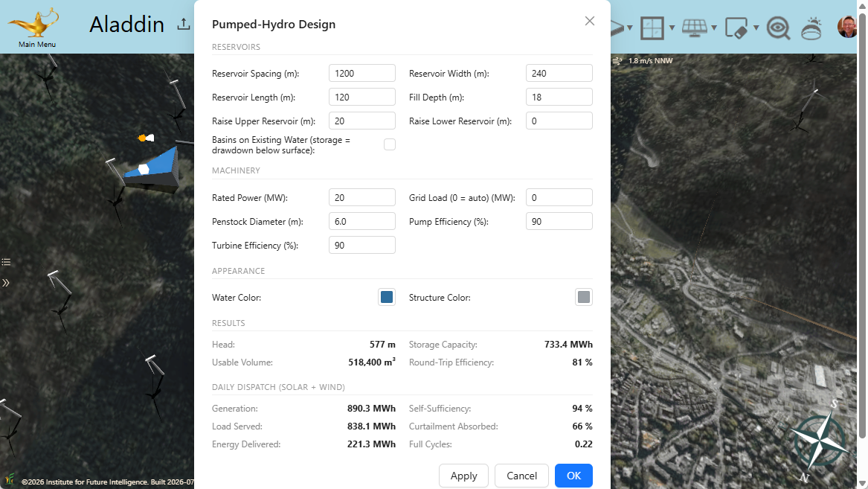
Task: Click the '66 %' curtailment absorbed value
Action: 582,426
